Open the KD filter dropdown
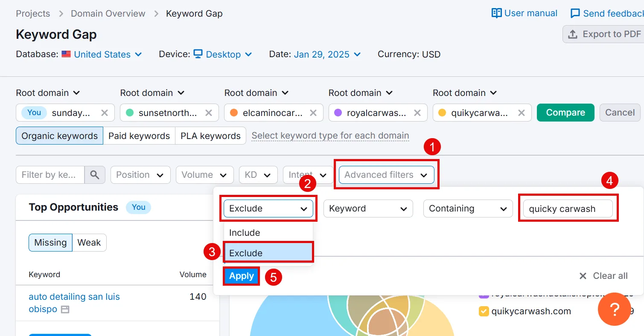Viewport: 644px width, 336px height. pyautogui.click(x=258, y=175)
